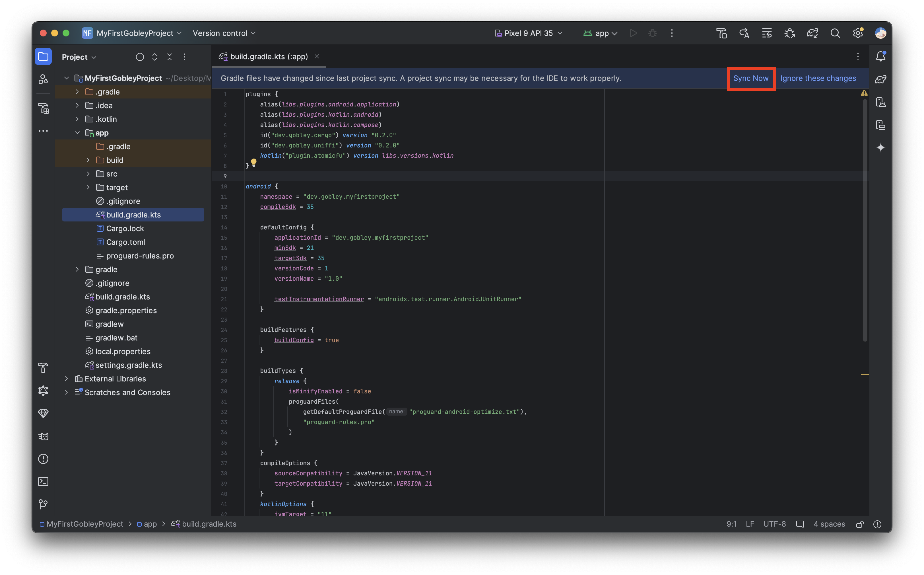Click the warning inspection indicator in editor
This screenshot has height=575, width=924.
tap(864, 93)
